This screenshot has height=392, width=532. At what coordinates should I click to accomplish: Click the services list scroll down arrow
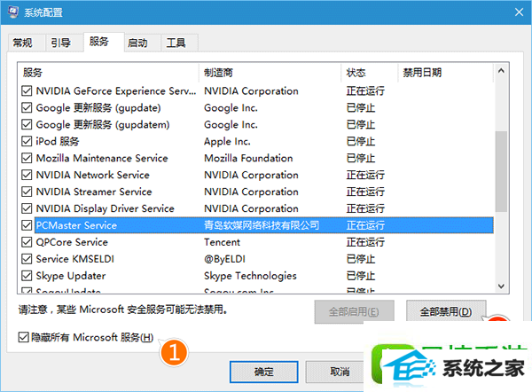(501, 286)
